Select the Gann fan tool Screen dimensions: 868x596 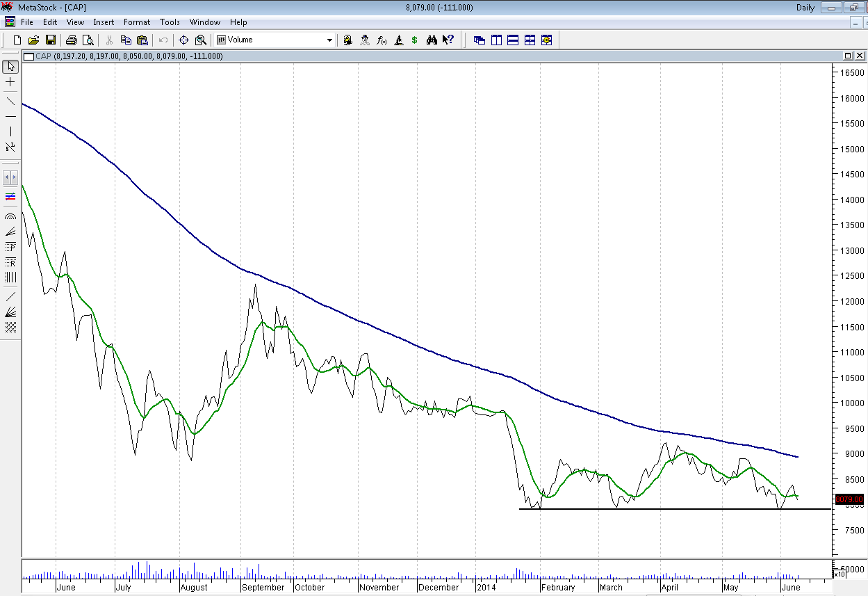click(10, 312)
